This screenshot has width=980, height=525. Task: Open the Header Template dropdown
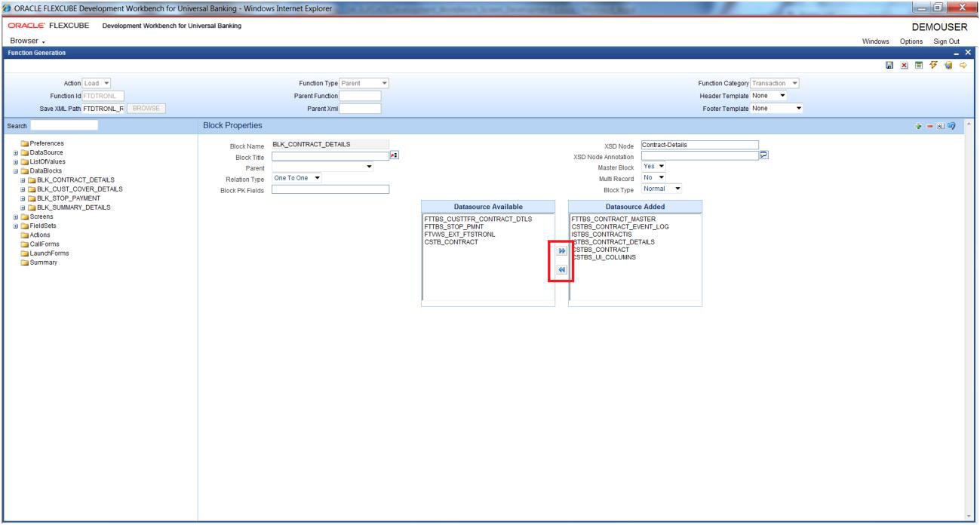(x=769, y=95)
